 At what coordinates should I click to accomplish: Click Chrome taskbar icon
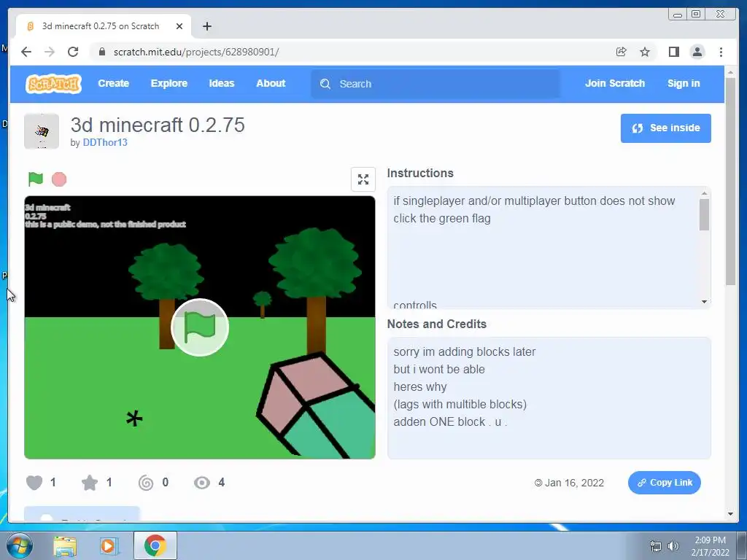point(155,545)
